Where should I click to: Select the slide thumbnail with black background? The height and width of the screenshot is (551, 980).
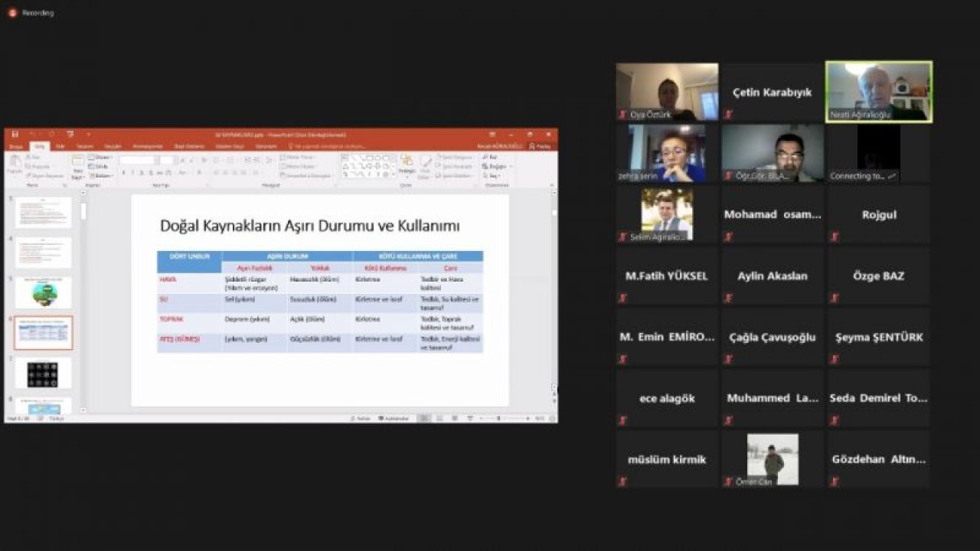44,373
